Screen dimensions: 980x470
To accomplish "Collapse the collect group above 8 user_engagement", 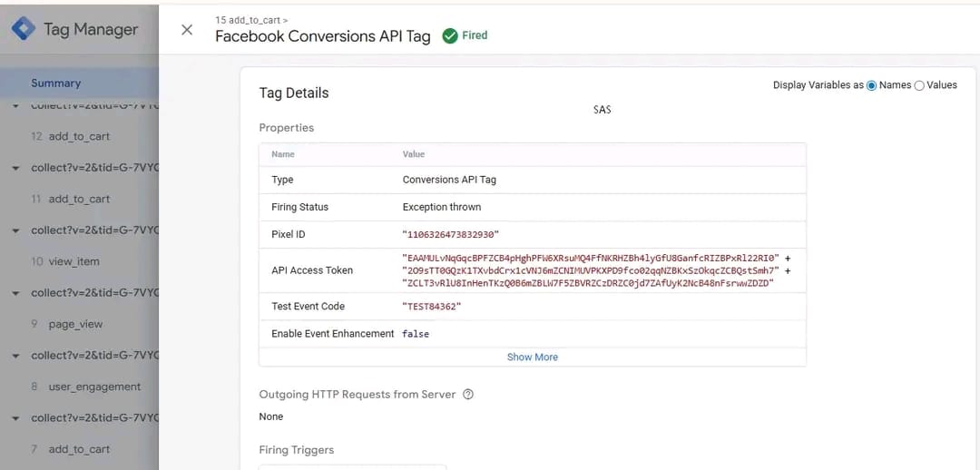I will 15,356.
